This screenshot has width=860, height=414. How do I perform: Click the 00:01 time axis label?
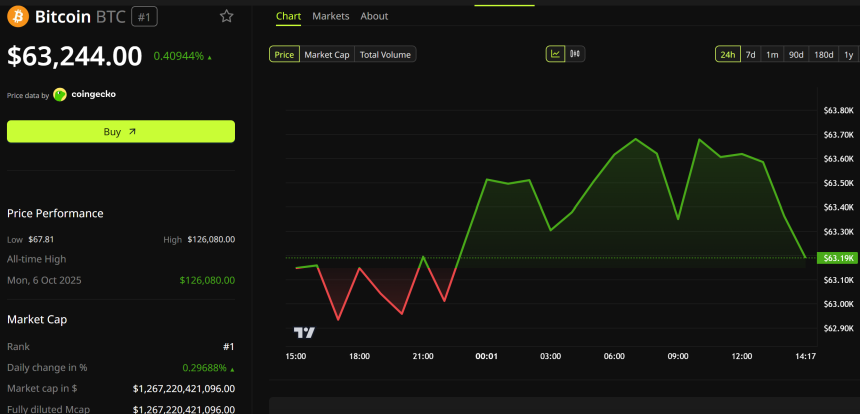pyautogui.click(x=486, y=356)
